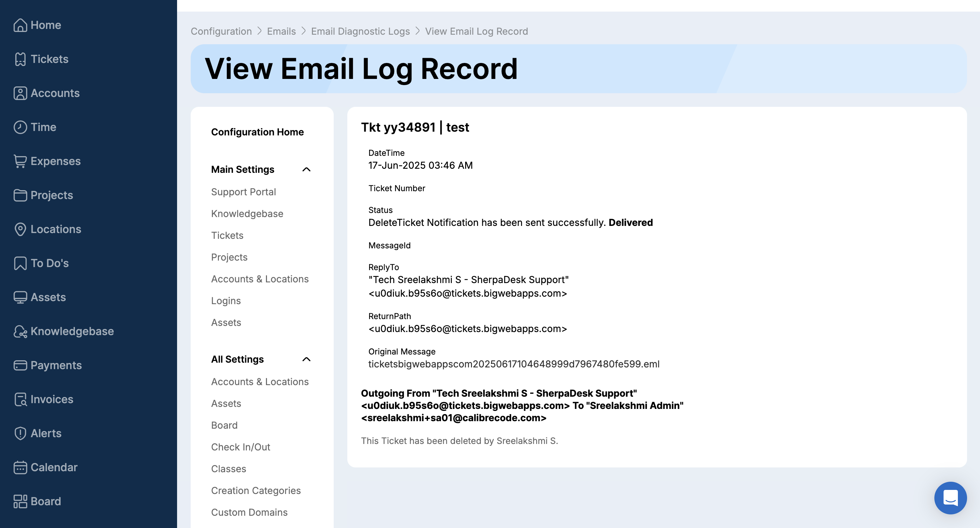Open the chat support bubble
980x528 pixels.
click(950, 498)
